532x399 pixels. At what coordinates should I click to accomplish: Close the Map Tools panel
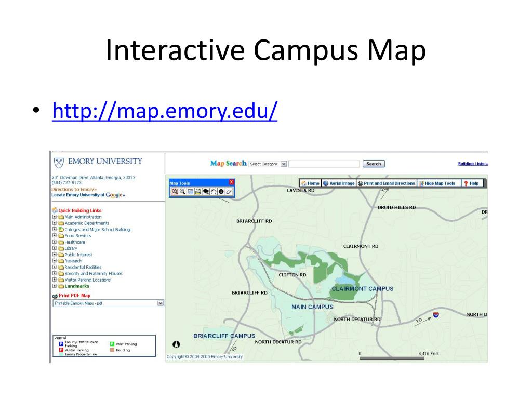pos(231,182)
